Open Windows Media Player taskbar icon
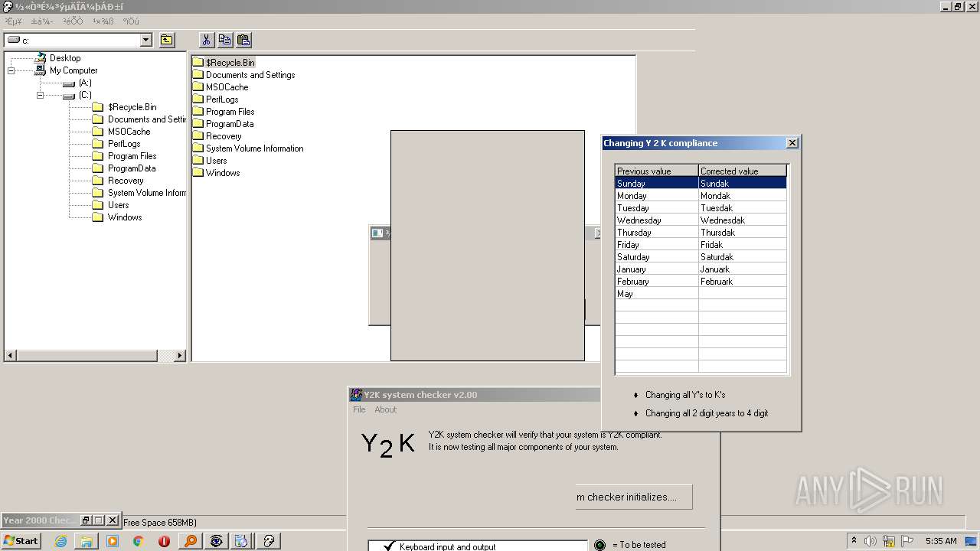Image resolution: width=980 pixels, height=551 pixels. coord(113,541)
